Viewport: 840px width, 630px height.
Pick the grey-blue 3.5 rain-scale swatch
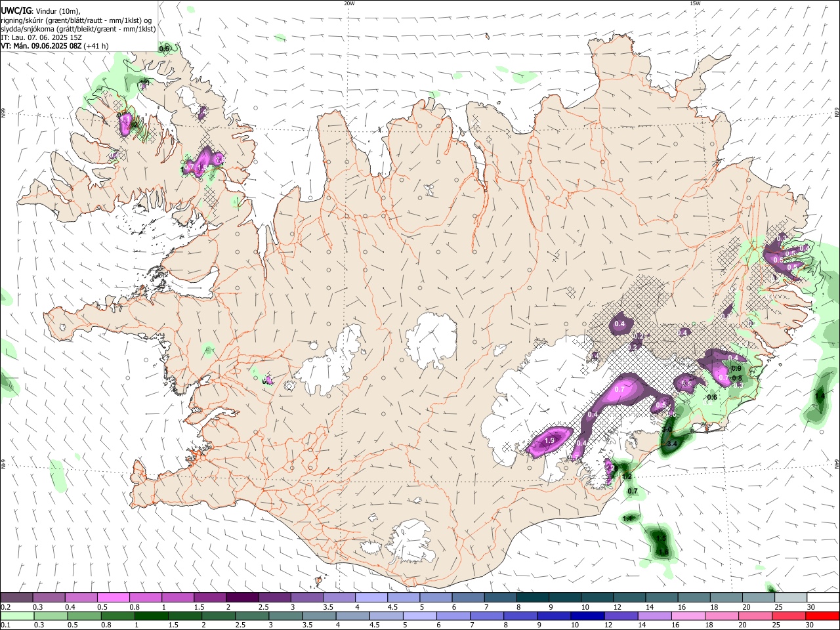click(x=319, y=616)
